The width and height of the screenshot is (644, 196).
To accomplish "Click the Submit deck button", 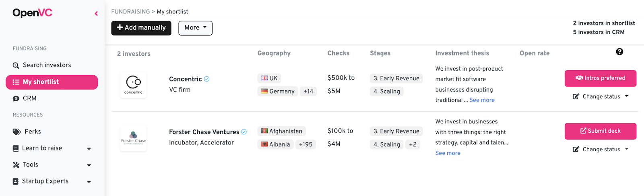I will (601, 131).
